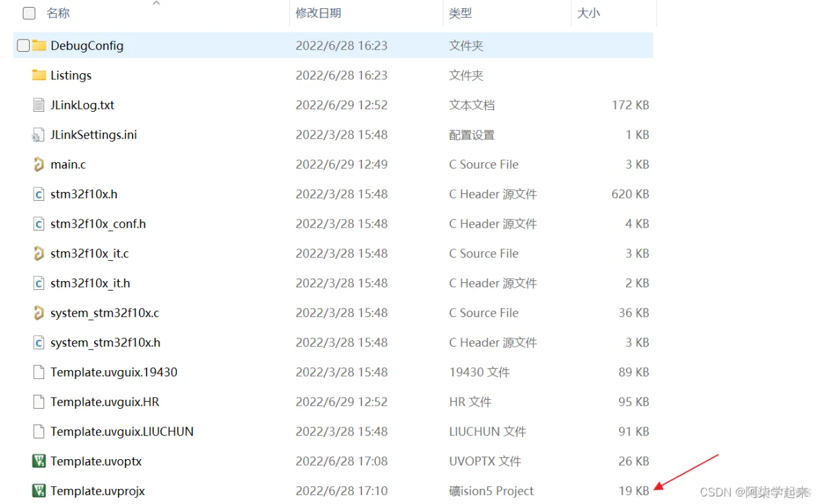Sort by the 修改日期 column header
Viewport: 818px width, 504px height.
click(x=318, y=13)
